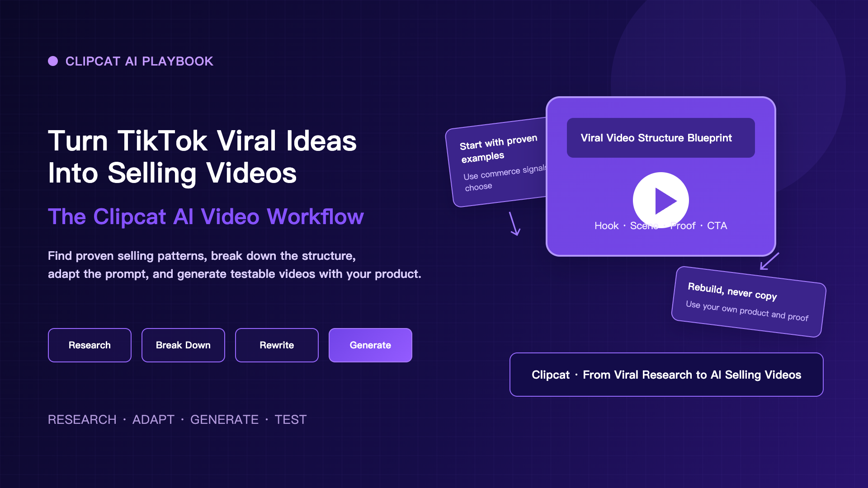The height and width of the screenshot is (488, 868).
Task: Open the 'Start with proven examples' card
Action: (x=497, y=163)
